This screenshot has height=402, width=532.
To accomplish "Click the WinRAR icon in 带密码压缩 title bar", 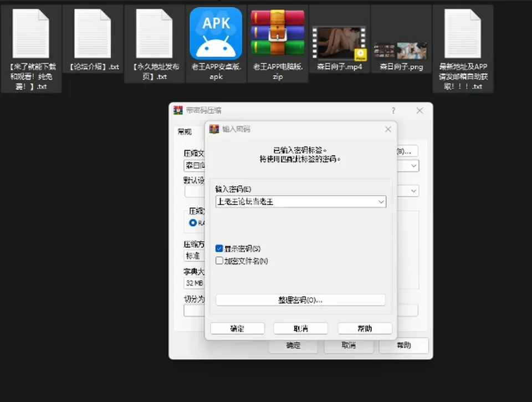I will point(178,110).
